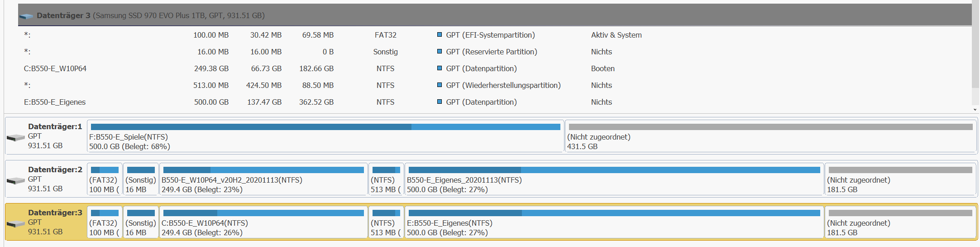
Task: Click the Datenträger 3 header disk icon
Action: pyautogui.click(x=26, y=16)
